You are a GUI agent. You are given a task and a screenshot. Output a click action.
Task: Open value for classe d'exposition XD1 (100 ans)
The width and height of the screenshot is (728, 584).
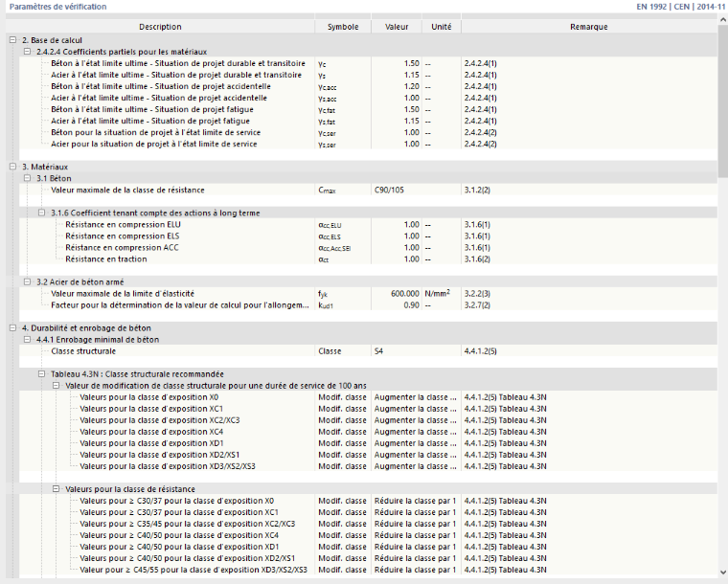click(416, 443)
